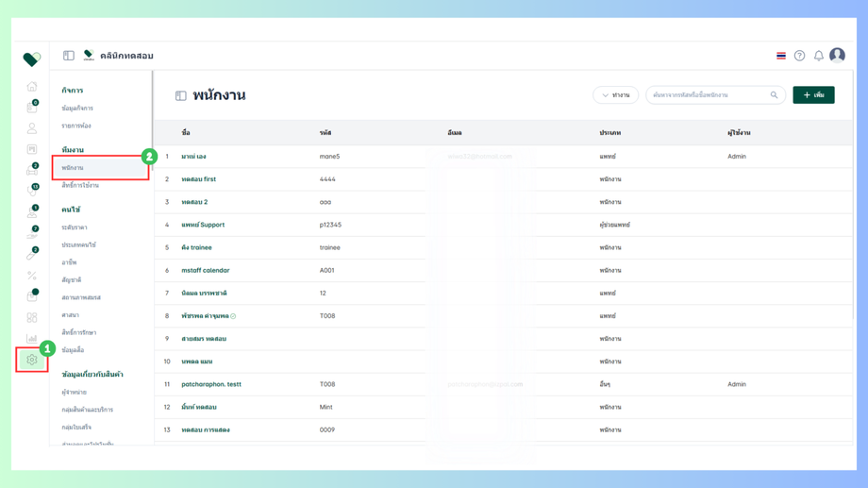Click the green เพิ่ม add button
The height and width of the screenshot is (488, 868).
click(813, 95)
